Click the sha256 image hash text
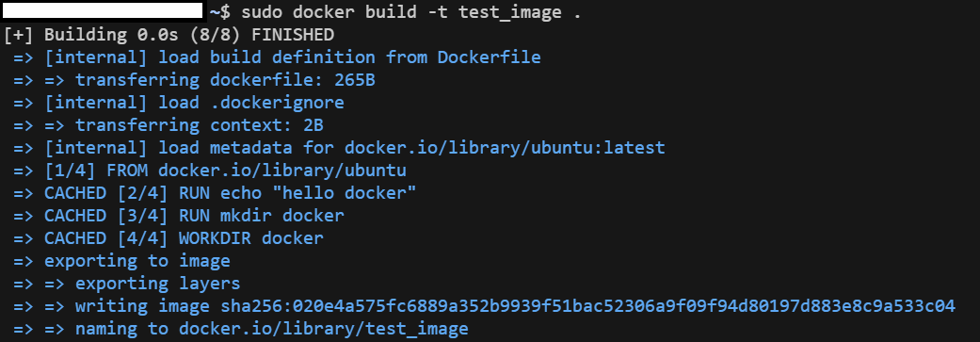This screenshot has height=342, width=980. coord(587,306)
